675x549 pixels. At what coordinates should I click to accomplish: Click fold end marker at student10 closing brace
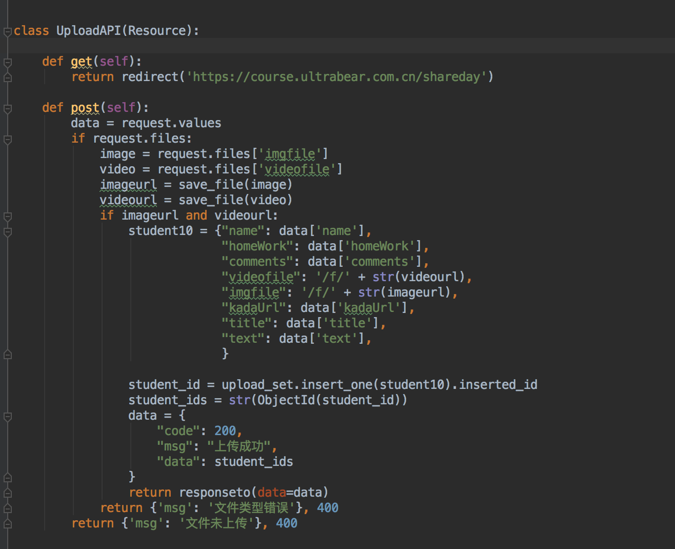7,354
